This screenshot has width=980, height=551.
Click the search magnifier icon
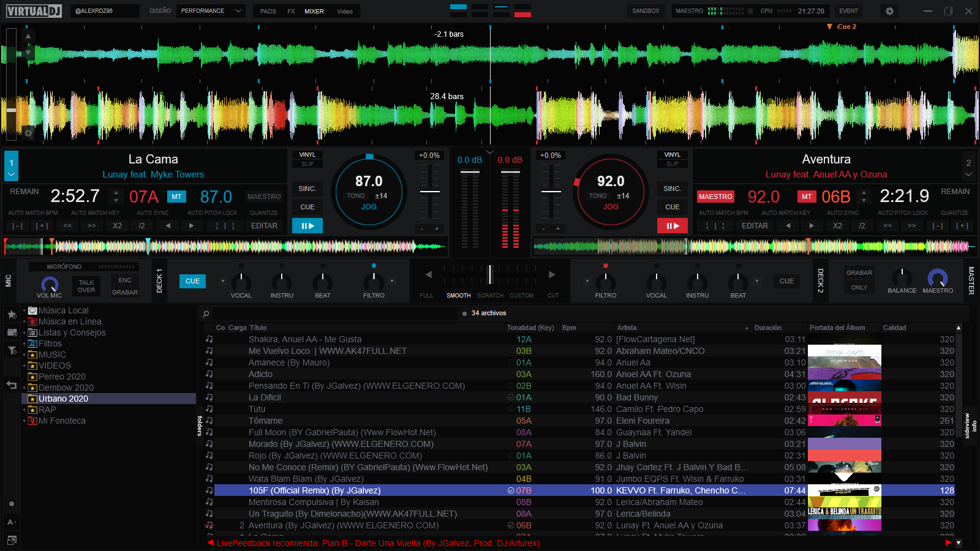[206, 314]
